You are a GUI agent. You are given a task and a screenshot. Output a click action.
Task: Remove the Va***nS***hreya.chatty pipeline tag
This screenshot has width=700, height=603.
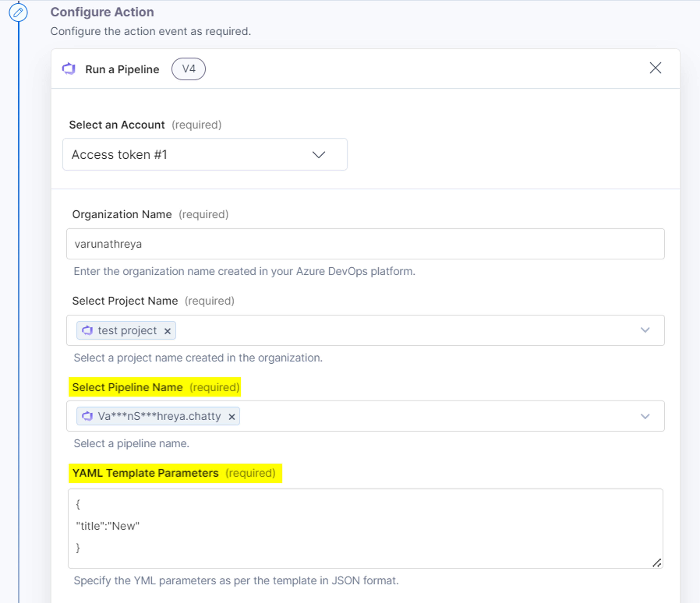coord(231,417)
